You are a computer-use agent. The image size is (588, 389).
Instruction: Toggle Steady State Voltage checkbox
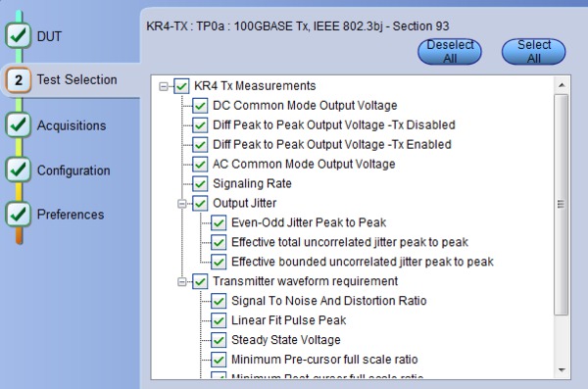(219, 340)
